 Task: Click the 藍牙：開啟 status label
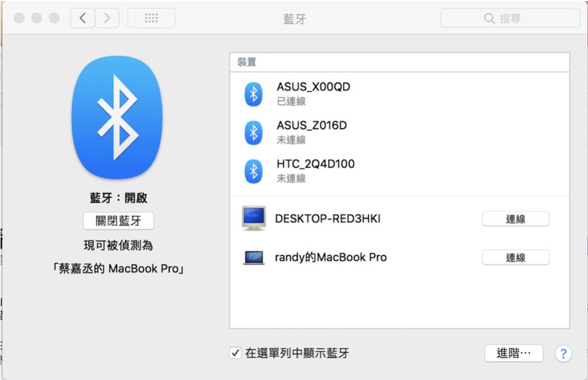point(119,198)
